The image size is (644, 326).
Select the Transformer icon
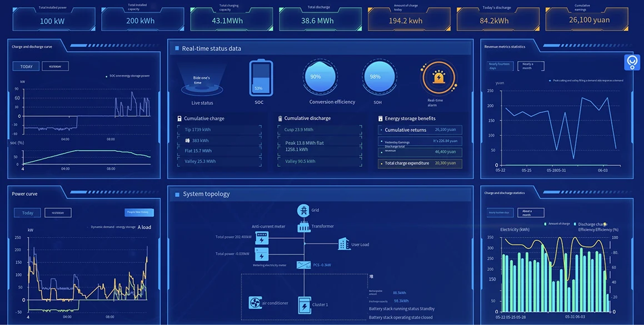point(303,226)
